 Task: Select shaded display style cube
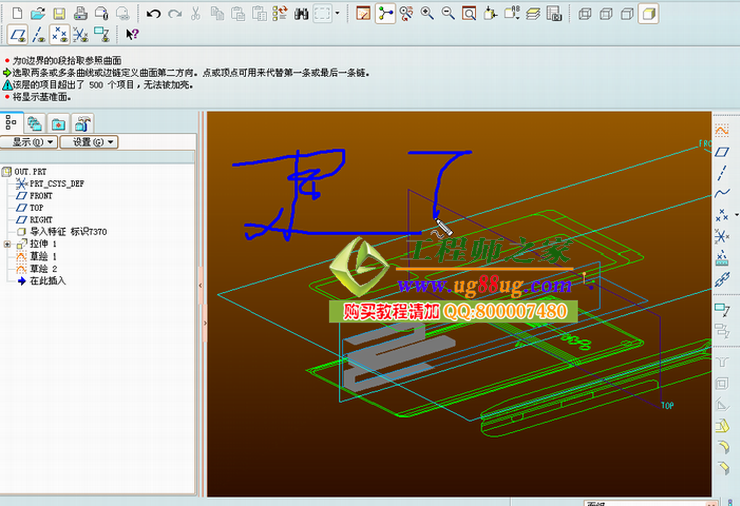point(648,13)
